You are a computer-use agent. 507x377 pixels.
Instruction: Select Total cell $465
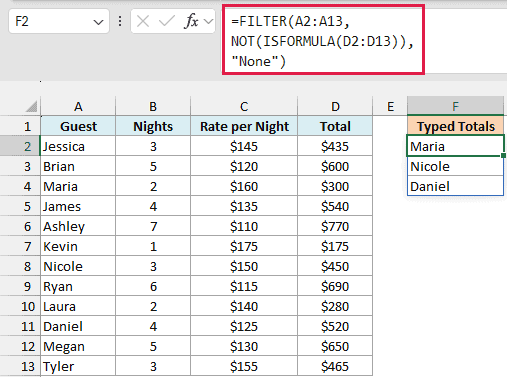[x=335, y=366]
